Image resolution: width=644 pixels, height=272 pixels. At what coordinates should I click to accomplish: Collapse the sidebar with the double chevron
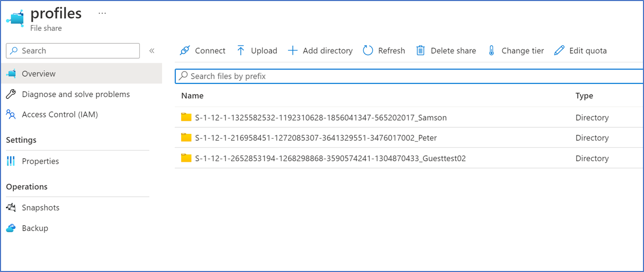[152, 50]
